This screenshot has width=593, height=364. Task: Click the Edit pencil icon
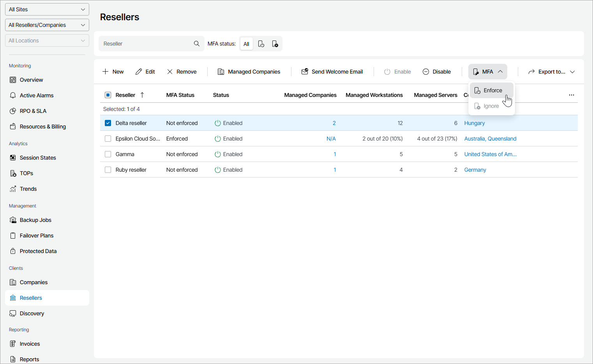pyautogui.click(x=139, y=72)
